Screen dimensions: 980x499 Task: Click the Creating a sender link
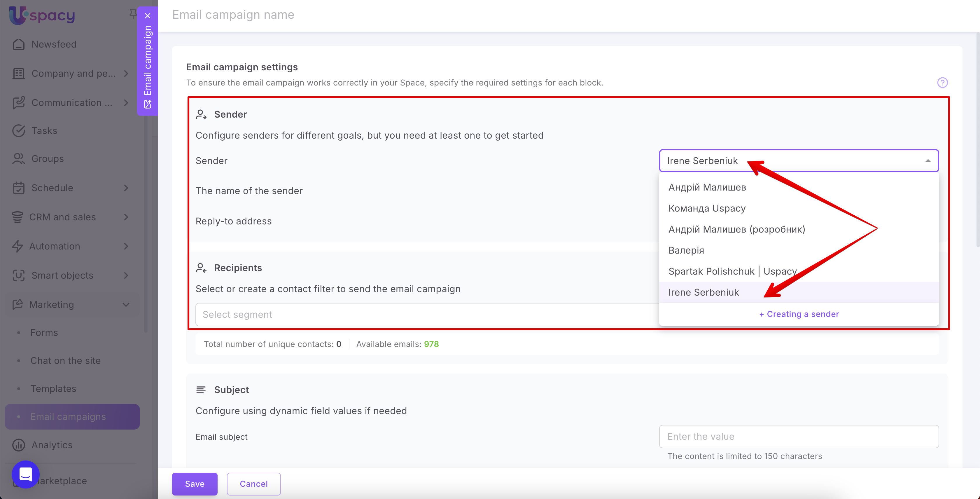point(799,314)
